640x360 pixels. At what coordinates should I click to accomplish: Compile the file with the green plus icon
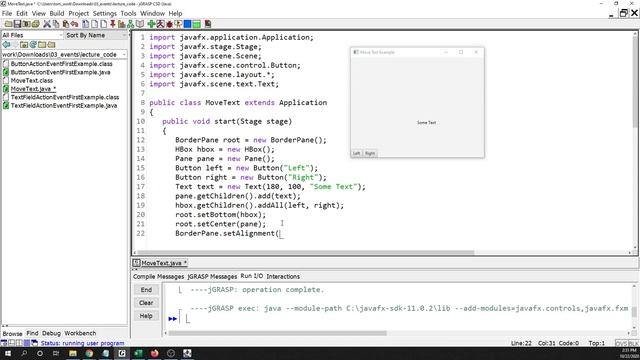click(151, 24)
